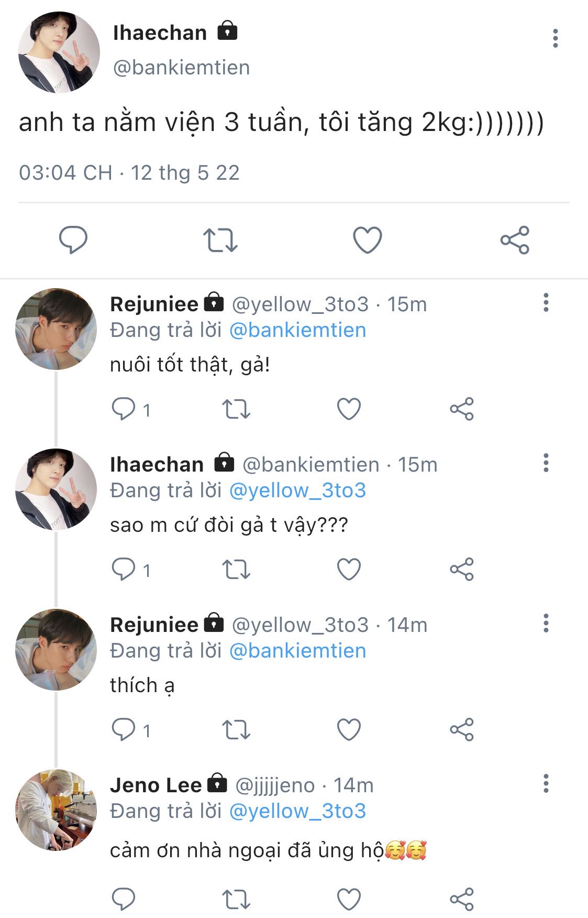The height and width of the screenshot is (918, 588).
Task: Share the "sao m cứ đòi gả" tweet
Action: (461, 570)
